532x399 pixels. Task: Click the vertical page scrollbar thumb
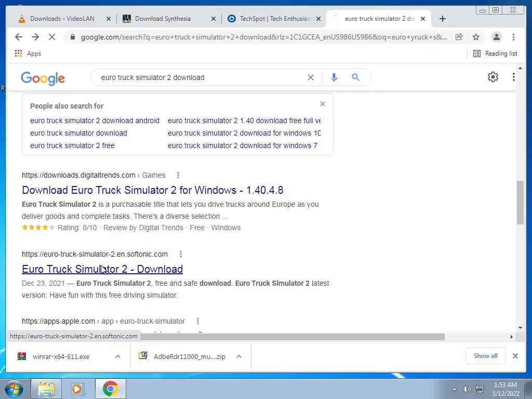click(521, 203)
